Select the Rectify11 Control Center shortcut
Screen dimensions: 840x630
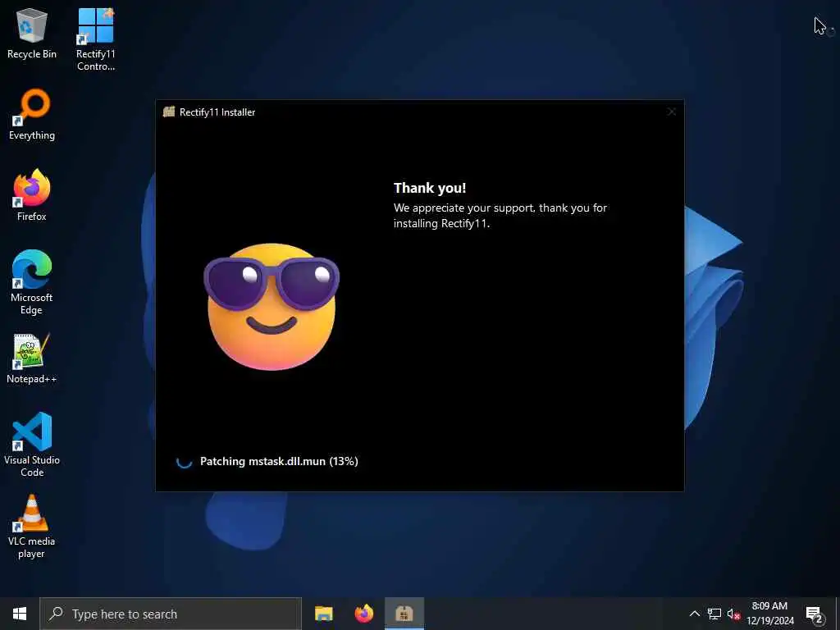coord(96,39)
